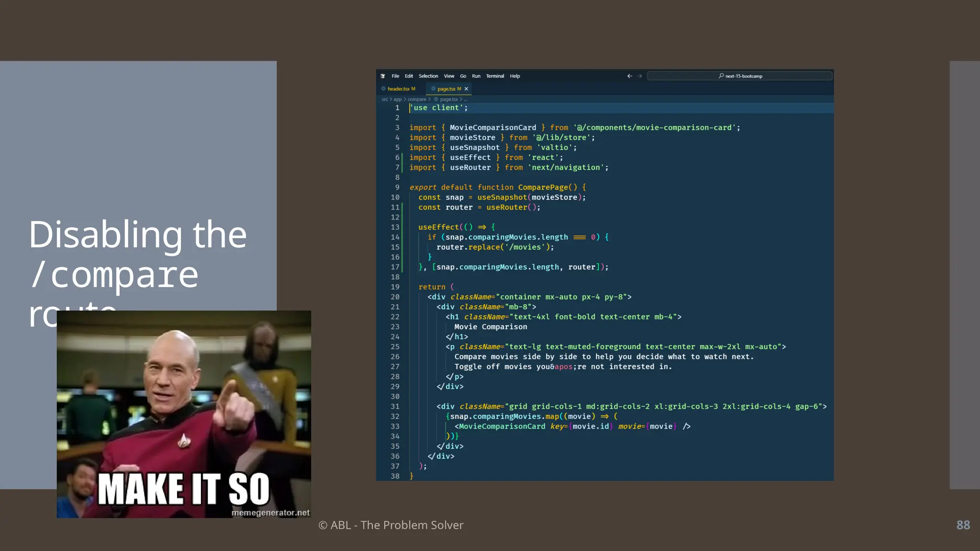Open the Run menu
Screen dimensions: 980x551
(x=476, y=76)
